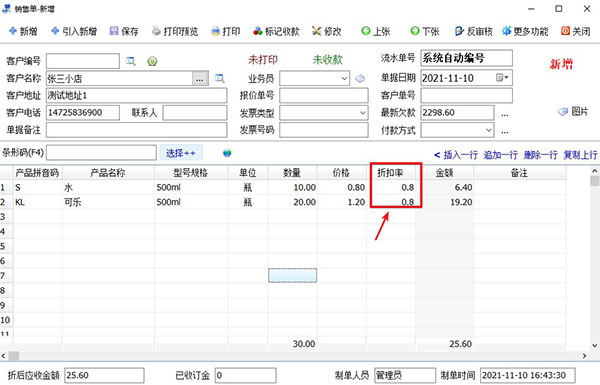Click the 修改 edit button

[326, 31]
